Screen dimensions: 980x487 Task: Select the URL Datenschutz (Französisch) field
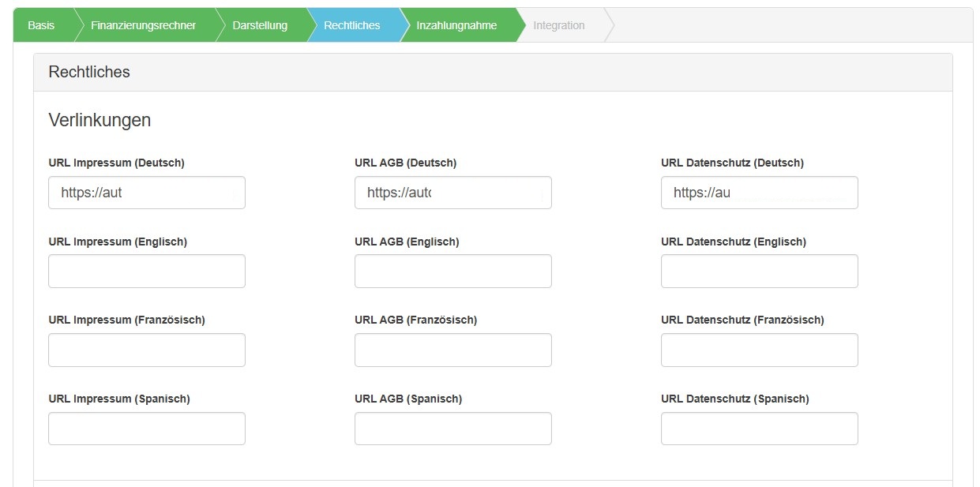click(759, 350)
